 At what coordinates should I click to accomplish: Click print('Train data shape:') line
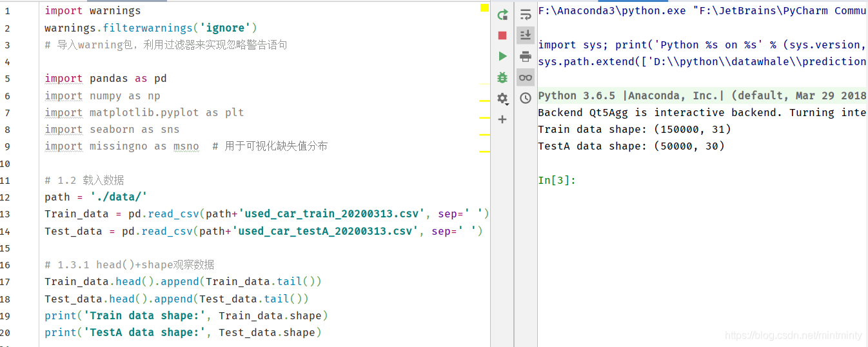point(186,315)
